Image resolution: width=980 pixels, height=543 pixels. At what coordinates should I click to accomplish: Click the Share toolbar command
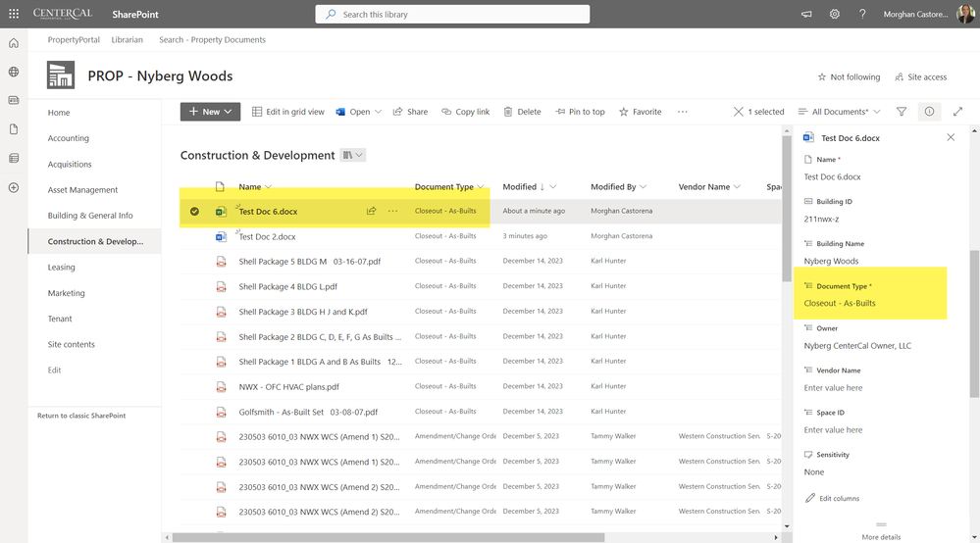tap(410, 112)
